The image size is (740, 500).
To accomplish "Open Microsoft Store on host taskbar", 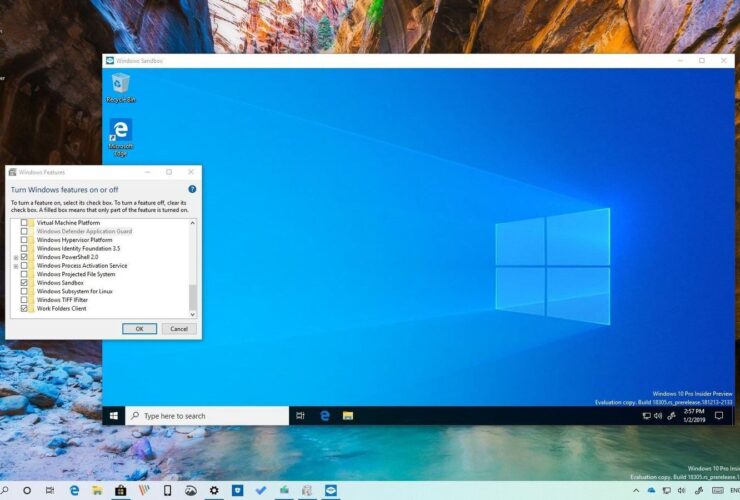I will pos(120,491).
